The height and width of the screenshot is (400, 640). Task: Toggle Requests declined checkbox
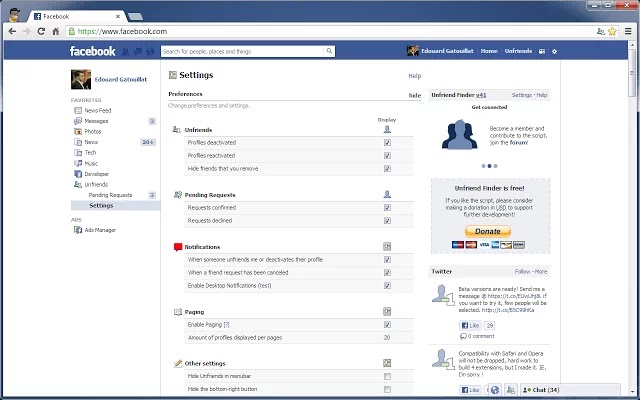[387, 220]
